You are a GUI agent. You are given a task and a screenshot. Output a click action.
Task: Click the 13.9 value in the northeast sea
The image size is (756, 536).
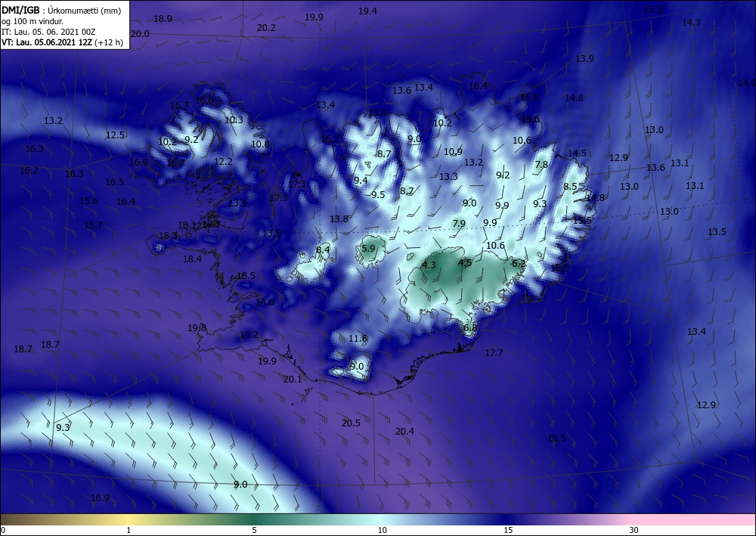point(584,58)
